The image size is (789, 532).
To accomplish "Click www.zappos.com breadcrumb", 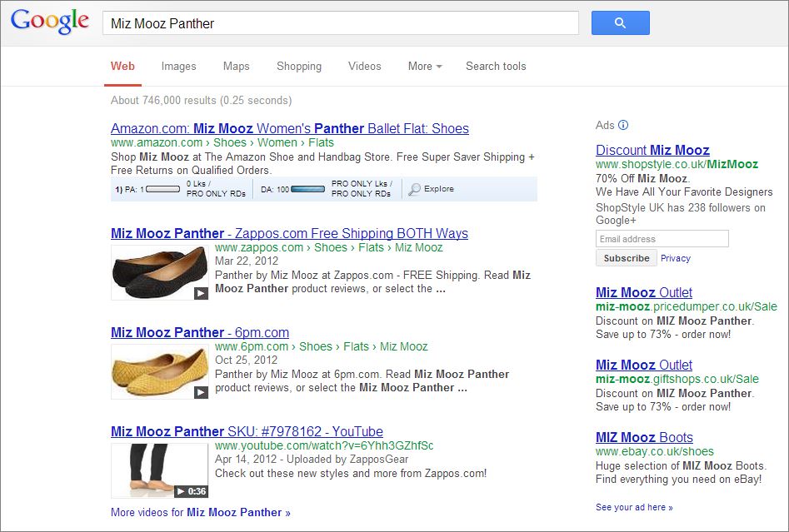I will click(x=258, y=247).
